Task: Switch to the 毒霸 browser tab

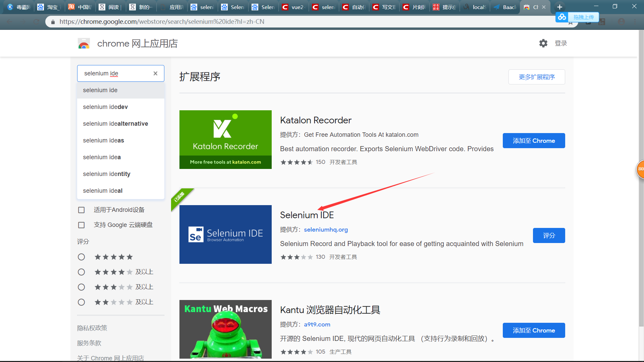Action: tap(19, 7)
